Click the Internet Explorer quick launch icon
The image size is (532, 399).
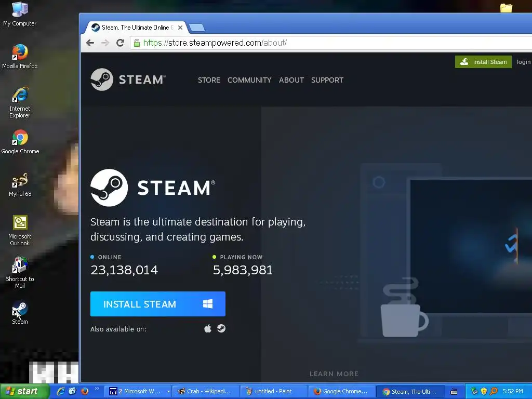61,391
